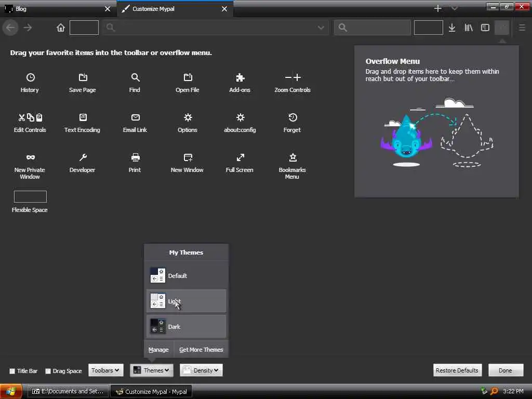Select the Text Encoding icon
The width and height of the screenshot is (532, 399).
83,118
